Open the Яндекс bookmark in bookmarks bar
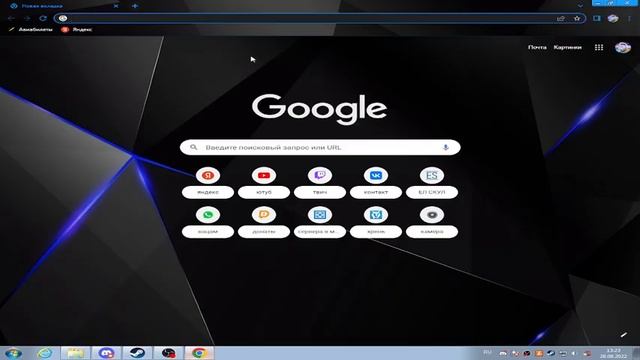 [x=77, y=29]
